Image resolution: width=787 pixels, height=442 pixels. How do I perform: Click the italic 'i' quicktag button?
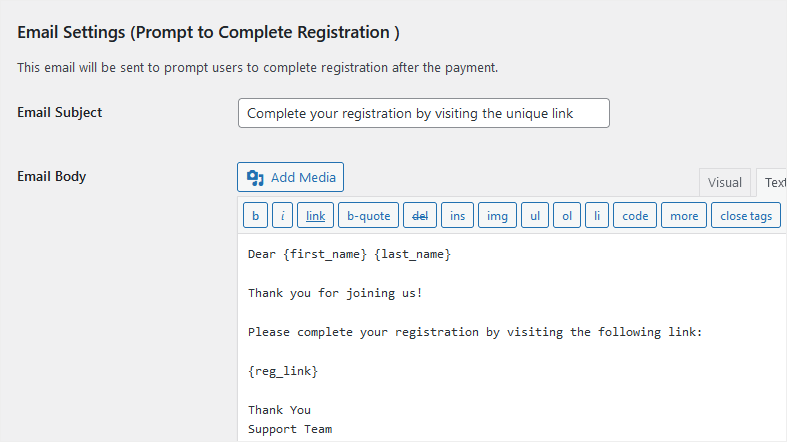point(283,215)
